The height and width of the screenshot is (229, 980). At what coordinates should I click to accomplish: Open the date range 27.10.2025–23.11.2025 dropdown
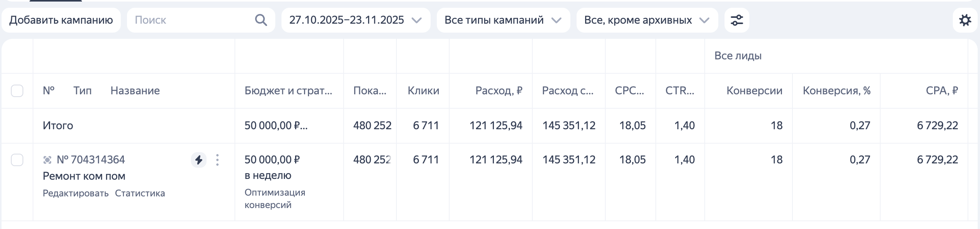point(346,20)
